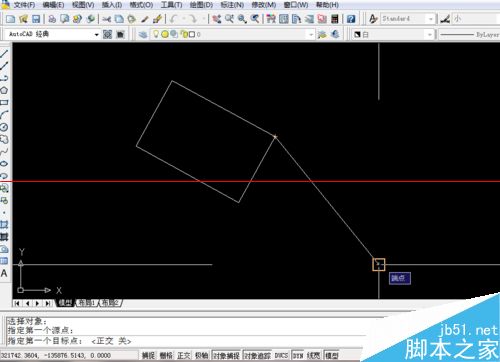Click the Pan realtime icon
The width and height of the screenshot is (500, 362).
pos(217,19)
